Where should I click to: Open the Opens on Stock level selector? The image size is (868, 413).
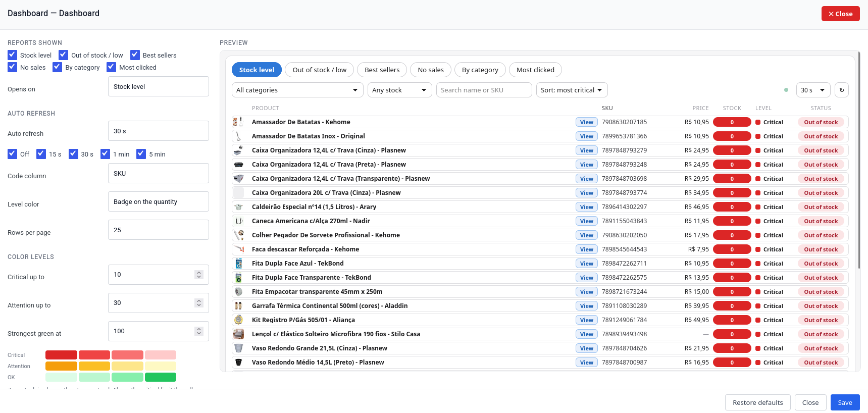[159, 86]
